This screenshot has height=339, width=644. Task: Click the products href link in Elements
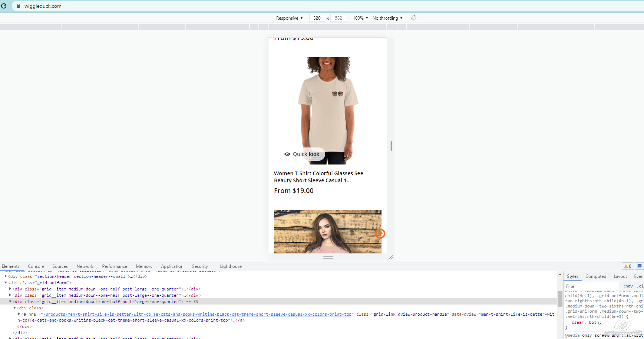[197, 314]
